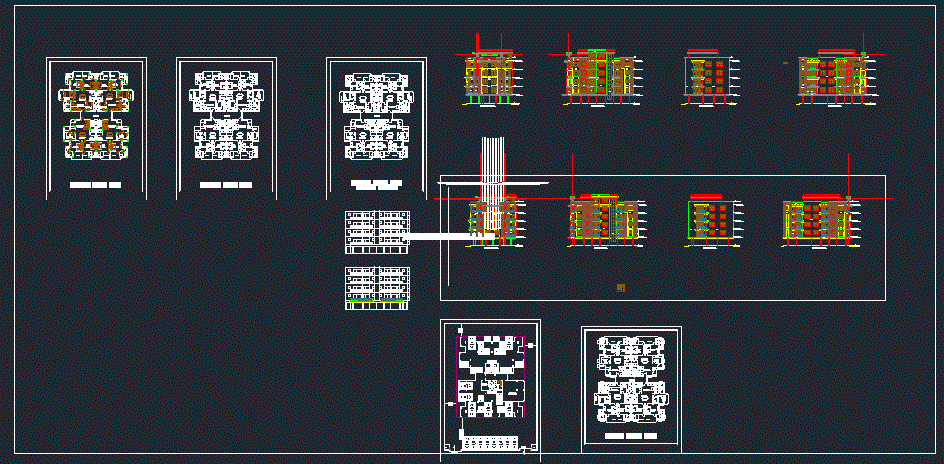944x464 pixels.
Task: Select the rightmost elevation in the top row
Action: pos(829,78)
